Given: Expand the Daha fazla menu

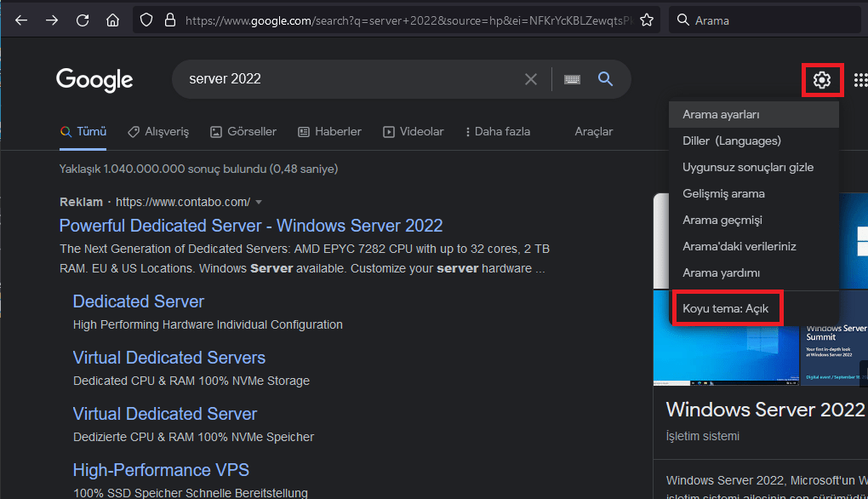Looking at the screenshot, I should pos(498,131).
